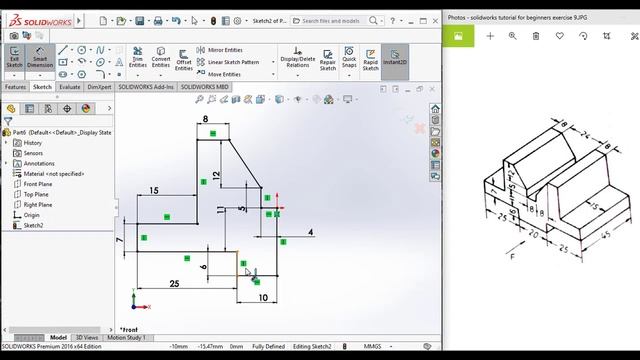The height and width of the screenshot is (360, 640).
Task: Click the Repair Sketch tool
Action: (x=328, y=60)
